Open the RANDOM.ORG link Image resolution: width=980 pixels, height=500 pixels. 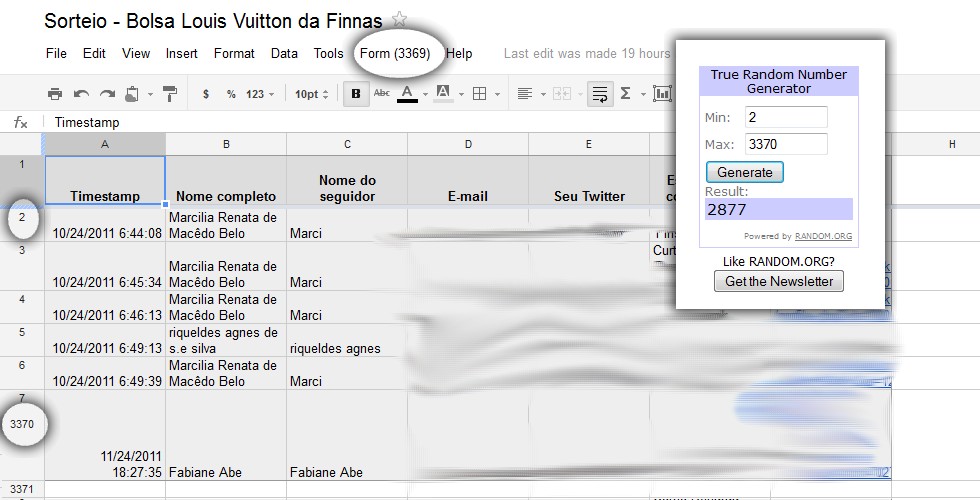[x=823, y=236]
